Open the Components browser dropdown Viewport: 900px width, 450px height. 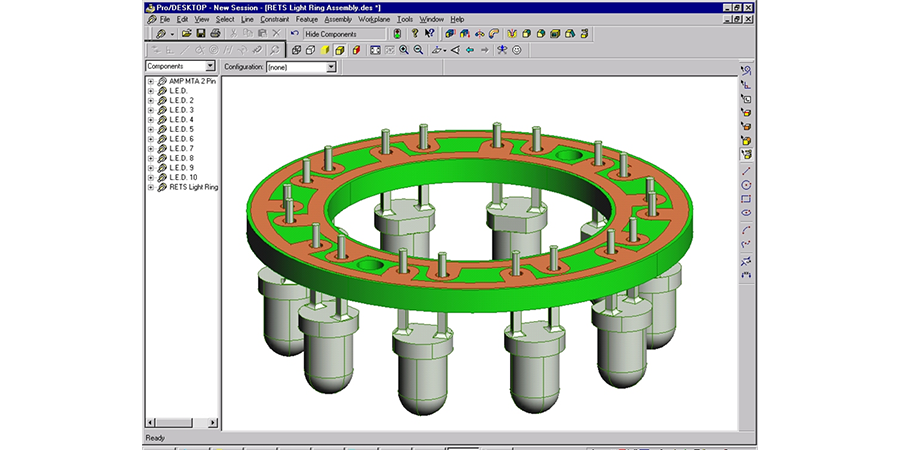pos(209,66)
